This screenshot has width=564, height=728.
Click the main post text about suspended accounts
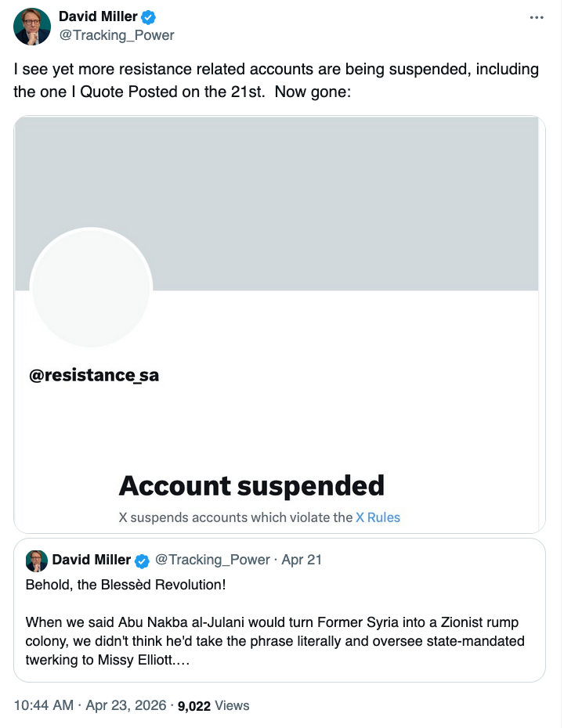[x=276, y=81]
